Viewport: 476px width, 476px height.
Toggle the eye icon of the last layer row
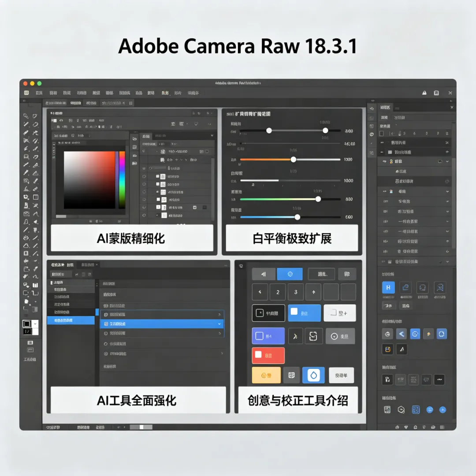click(x=144, y=216)
